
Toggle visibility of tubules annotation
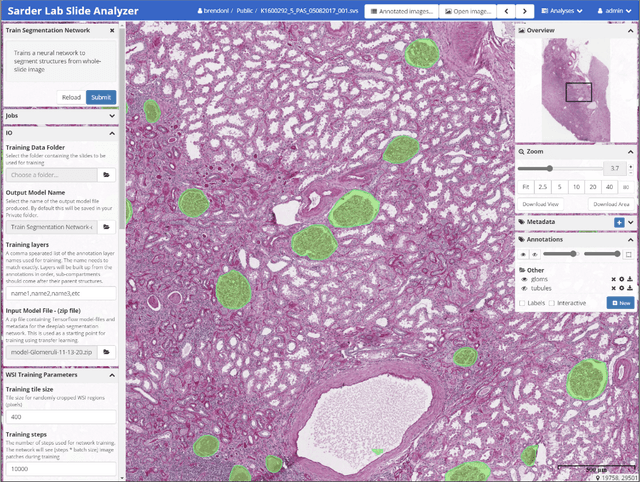[524, 289]
